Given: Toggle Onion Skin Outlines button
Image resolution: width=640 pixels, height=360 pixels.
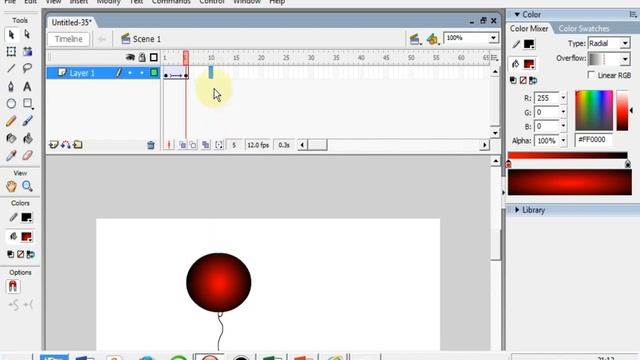Looking at the screenshot, I should tap(193, 145).
